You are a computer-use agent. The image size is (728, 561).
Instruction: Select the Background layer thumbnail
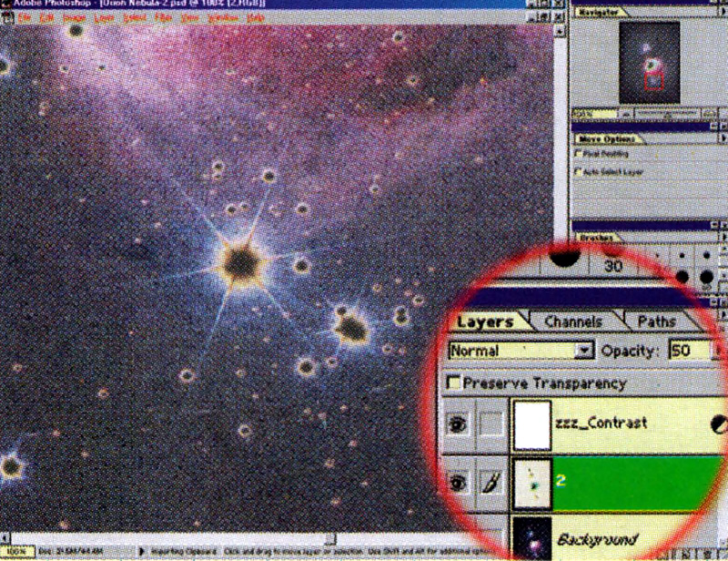(532, 539)
